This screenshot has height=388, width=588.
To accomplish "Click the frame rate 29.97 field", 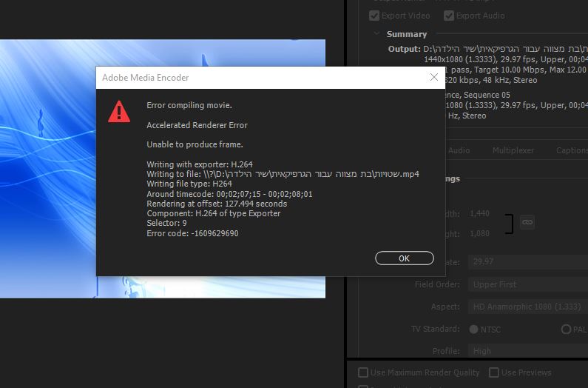I will tap(528, 261).
